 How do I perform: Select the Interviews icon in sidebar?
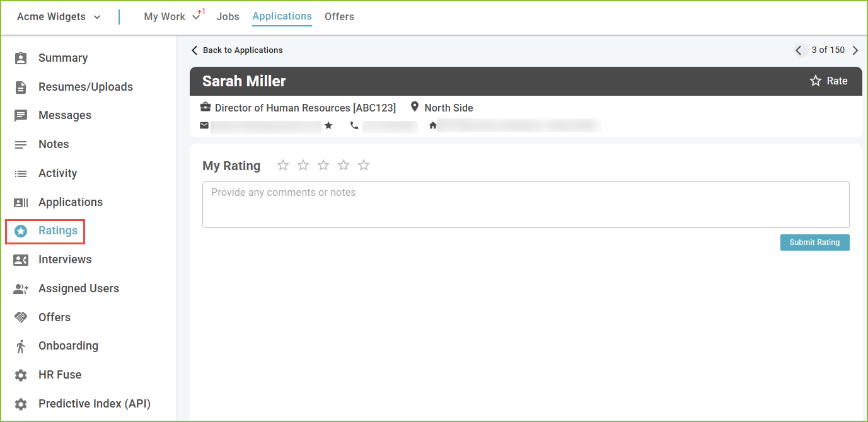[x=21, y=259]
